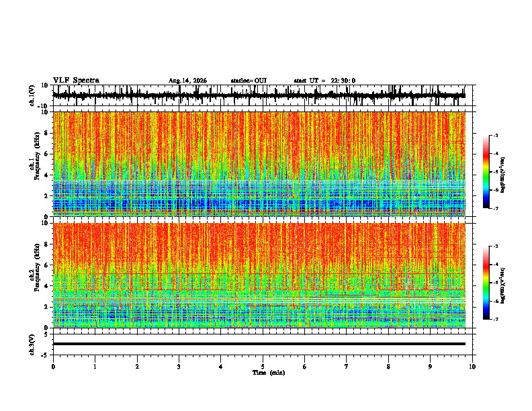Click the station name label in the header
The image size is (532, 411).
249,81
